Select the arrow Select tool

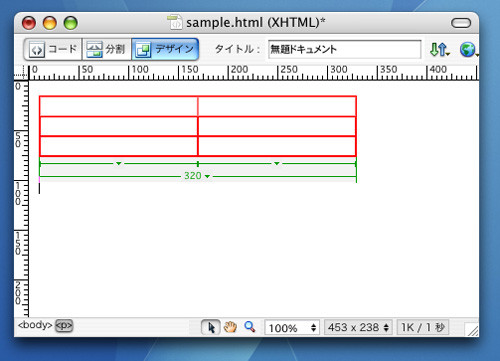211,327
